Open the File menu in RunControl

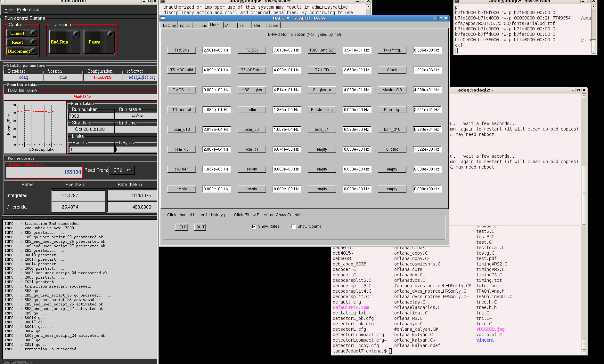tap(8, 10)
